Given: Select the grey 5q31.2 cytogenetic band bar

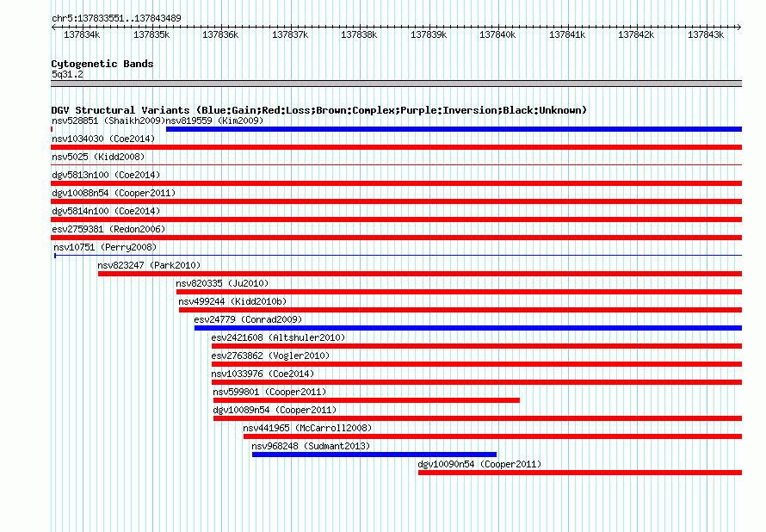Looking at the screenshot, I should 396,84.
